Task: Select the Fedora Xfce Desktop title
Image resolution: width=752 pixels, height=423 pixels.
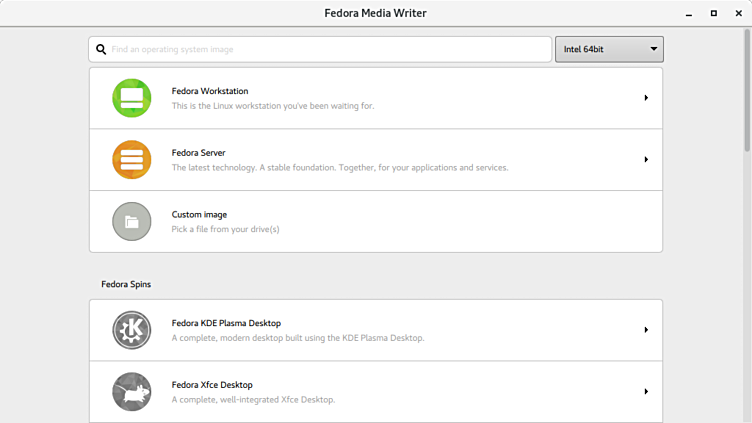Action: [x=212, y=385]
